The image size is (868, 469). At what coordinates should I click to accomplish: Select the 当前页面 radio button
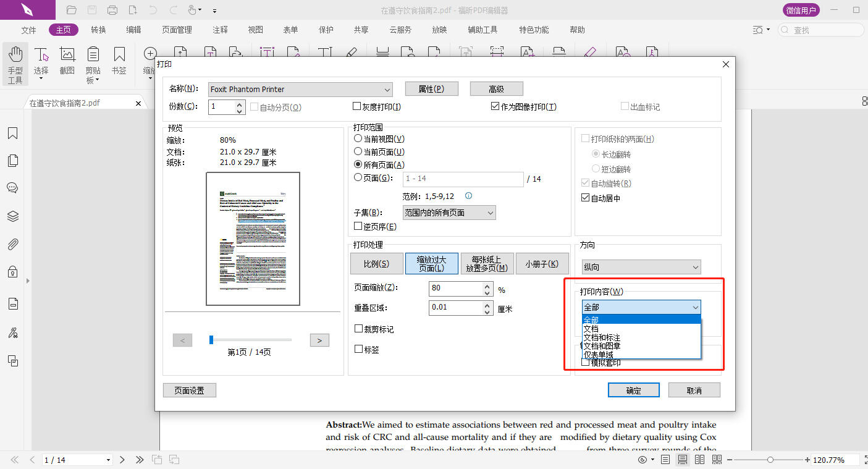click(358, 151)
